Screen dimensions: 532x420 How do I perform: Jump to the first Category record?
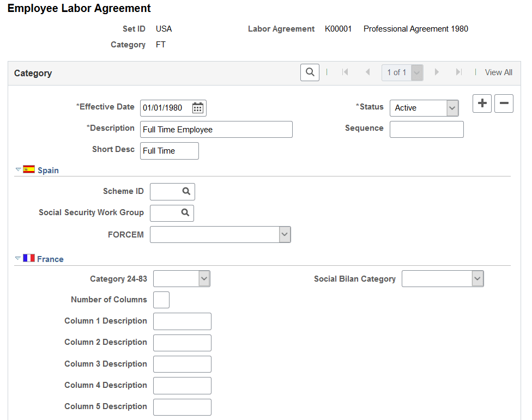coord(346,72)
